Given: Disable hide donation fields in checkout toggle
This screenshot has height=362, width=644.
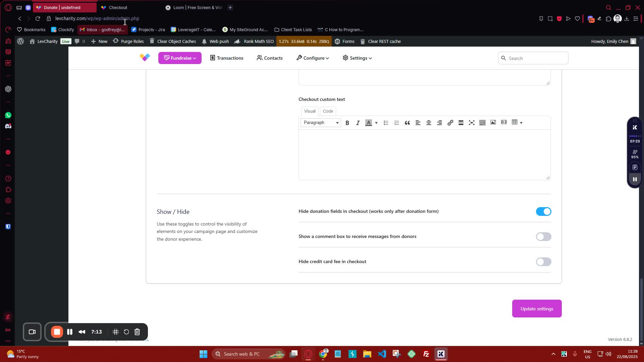Looking at the screenshot, I should [543, 212].
